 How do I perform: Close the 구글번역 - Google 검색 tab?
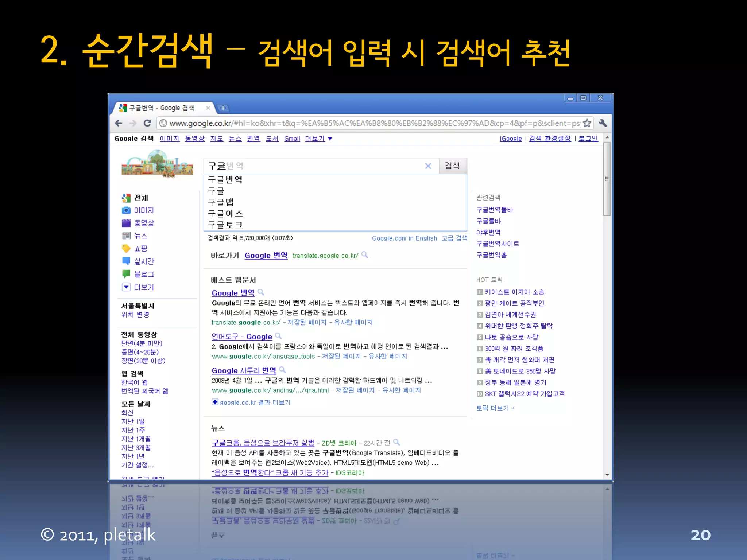coord(208,108)
